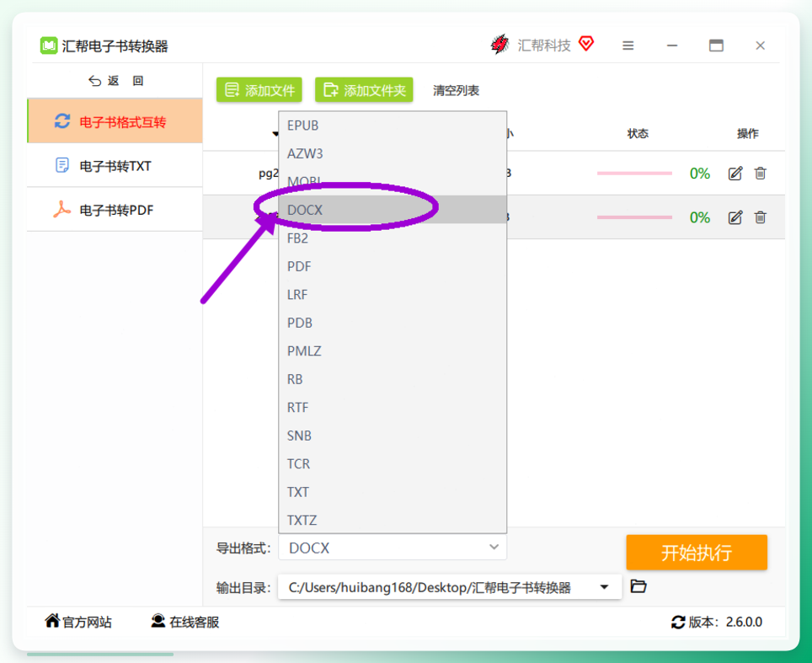Screen dimensions: 812x663
Task: Click the output directory path field
Action: 450,587
